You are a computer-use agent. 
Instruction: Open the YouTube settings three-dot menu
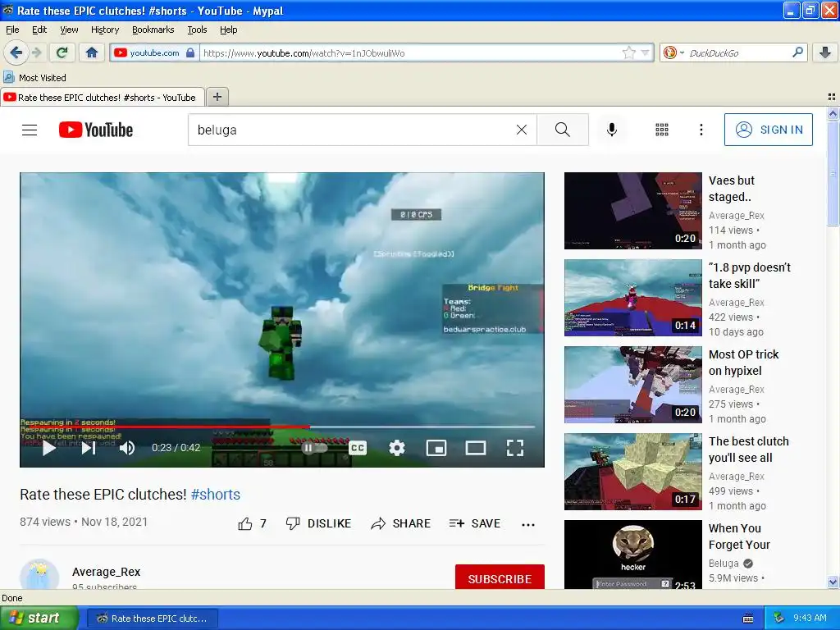coord(701,130)
